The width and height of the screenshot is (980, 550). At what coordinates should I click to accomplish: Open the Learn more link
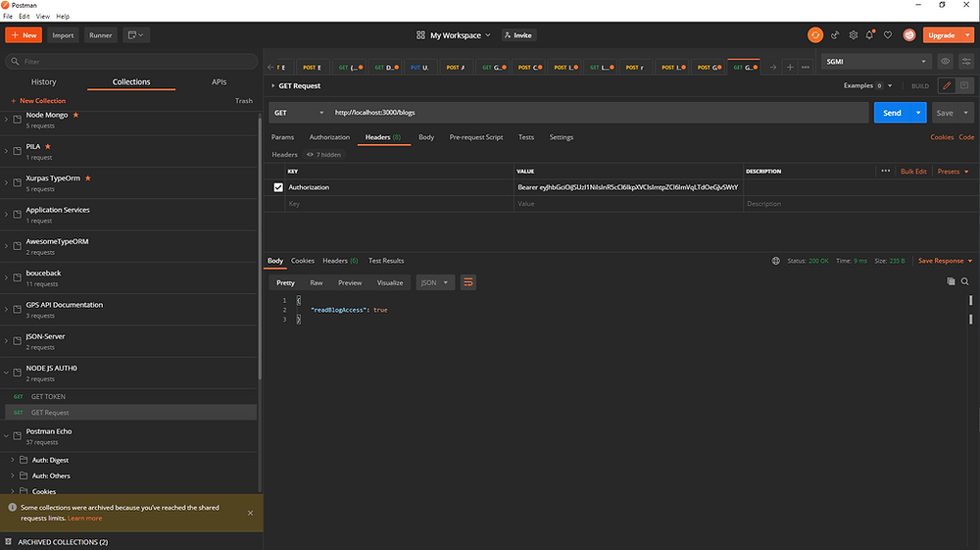pos(84,518)
